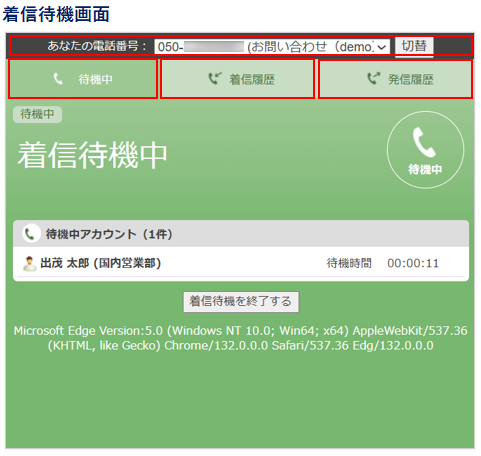Image resolution: width=481 pixels, height=456 pixels.
Task: Click the 出茂 太郎 (国内営業部) account name
Action: pyautogui.click(x=101, y=263)
